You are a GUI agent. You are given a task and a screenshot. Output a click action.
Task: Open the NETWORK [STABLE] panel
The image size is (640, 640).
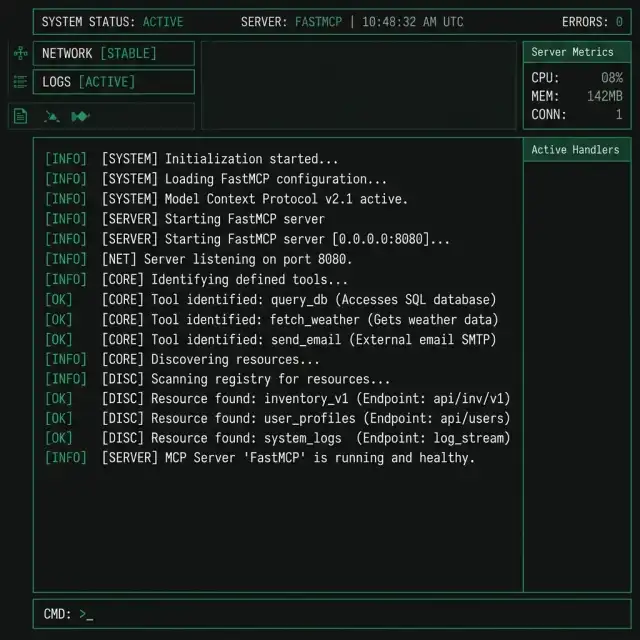(x=114, y=53)
